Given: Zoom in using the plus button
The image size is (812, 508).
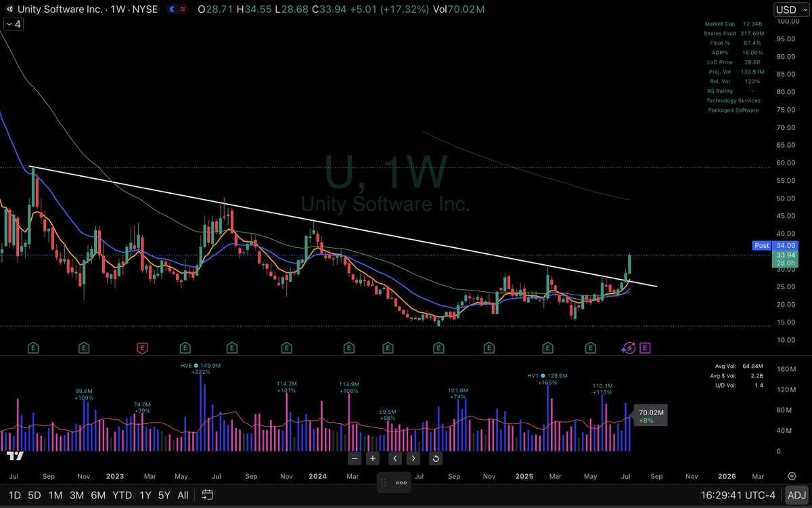Looking at the screenshot, I should tap(372, 458).
